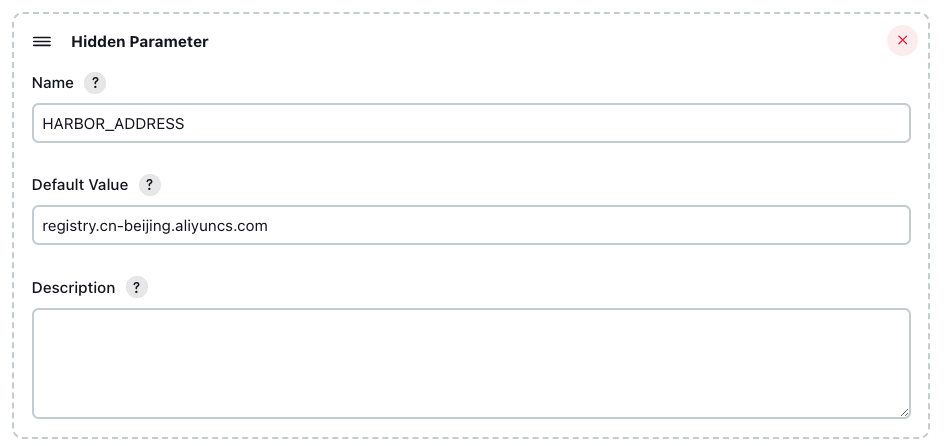Click inside the empty Description text area
Screen dimensions: 947x446
(x=471, y=363)
